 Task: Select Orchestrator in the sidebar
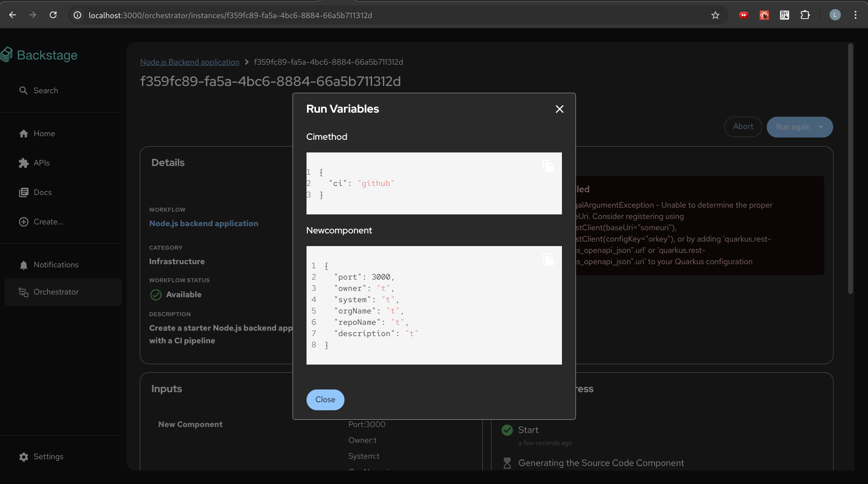click(x=56, y=292)
